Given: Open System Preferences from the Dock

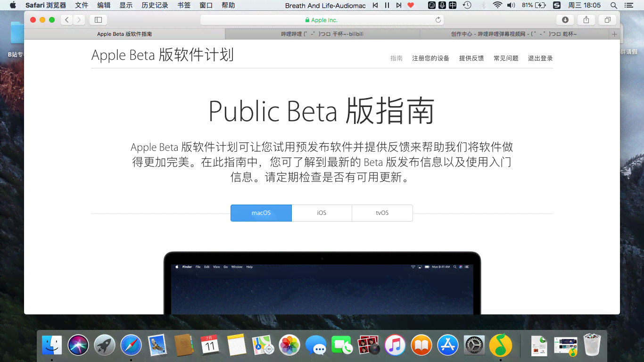Looking at the screenshot, I should coord(474,346).
